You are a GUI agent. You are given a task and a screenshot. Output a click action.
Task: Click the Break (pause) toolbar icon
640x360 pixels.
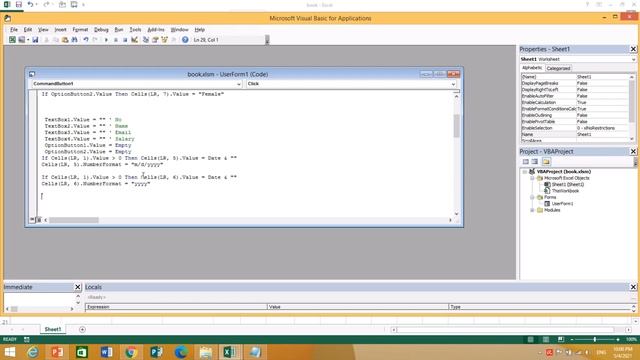pyautogui.click(x=116, y=40)
